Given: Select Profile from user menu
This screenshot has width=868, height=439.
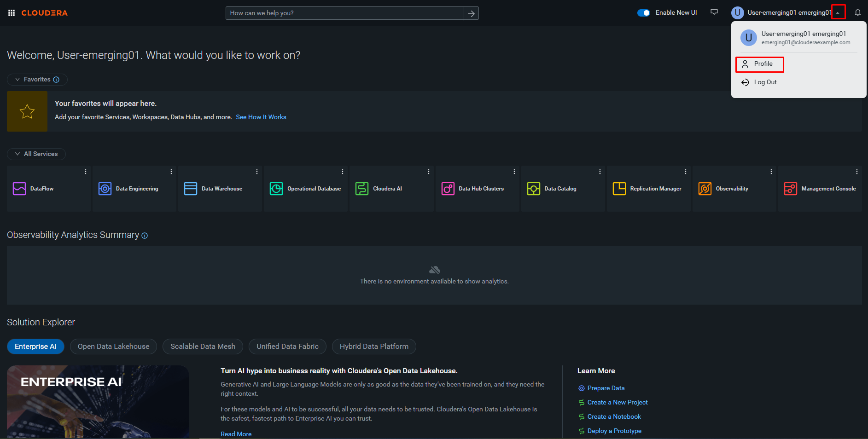Looking at the screenshot, I should (x=760, y=64).
